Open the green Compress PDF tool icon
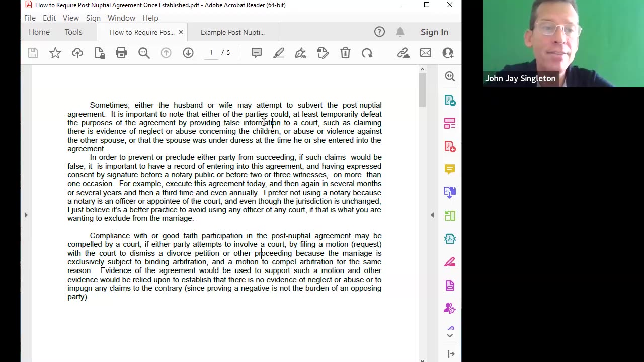The height and width of the screenshot is (362, 644). pos(450,215)
